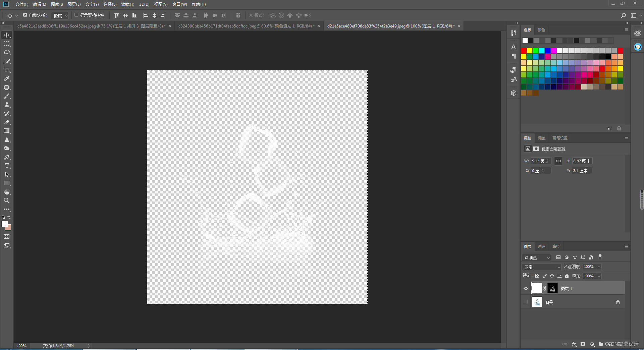Create new fill or adjustment layer
The height and width of the screenshot is (350, 644).
(x=592, y=344)
